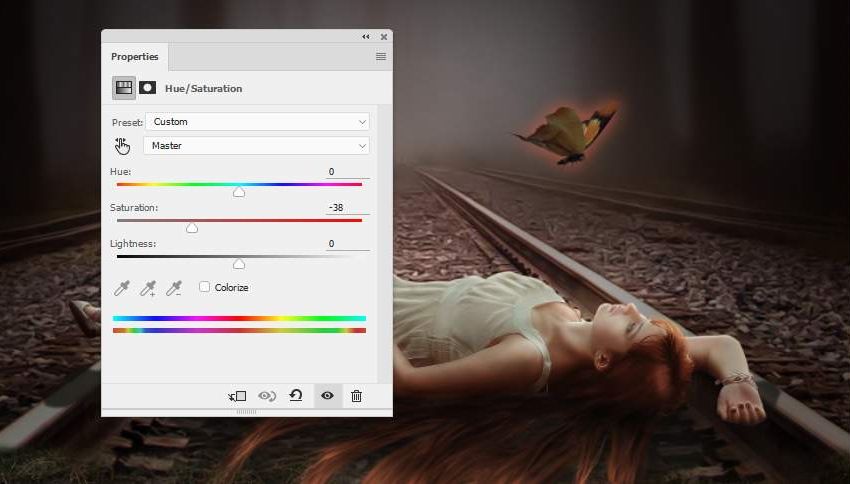
Task: Delete this adjustment layer with trash icon
Action: click(x=356, y=396)
